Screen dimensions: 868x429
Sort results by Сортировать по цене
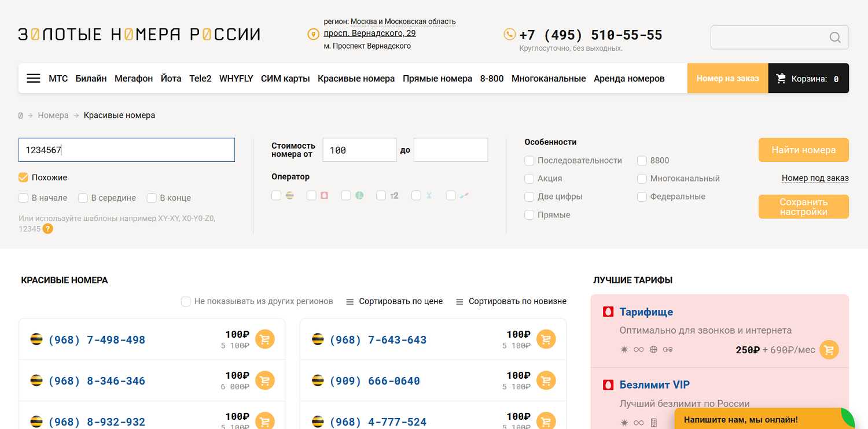pos(400,301)
